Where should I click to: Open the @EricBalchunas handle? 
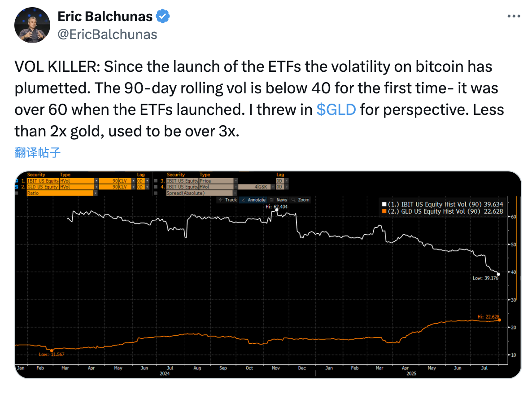coord(107,34)
